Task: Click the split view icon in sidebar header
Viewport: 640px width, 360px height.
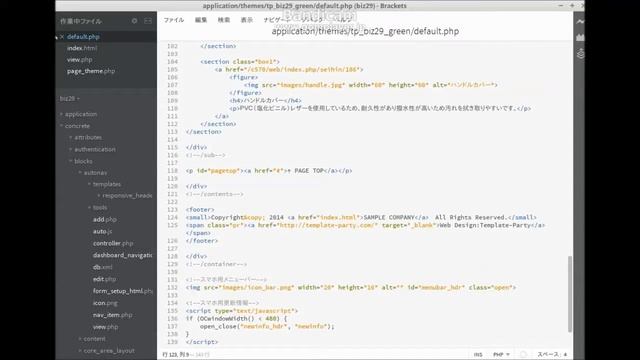Action: point(148,20)
